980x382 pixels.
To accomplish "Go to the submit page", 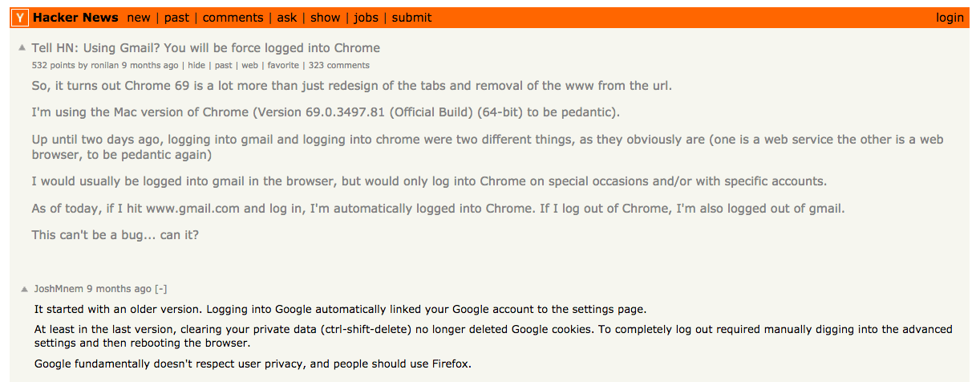I will click(x=412, y=18).
